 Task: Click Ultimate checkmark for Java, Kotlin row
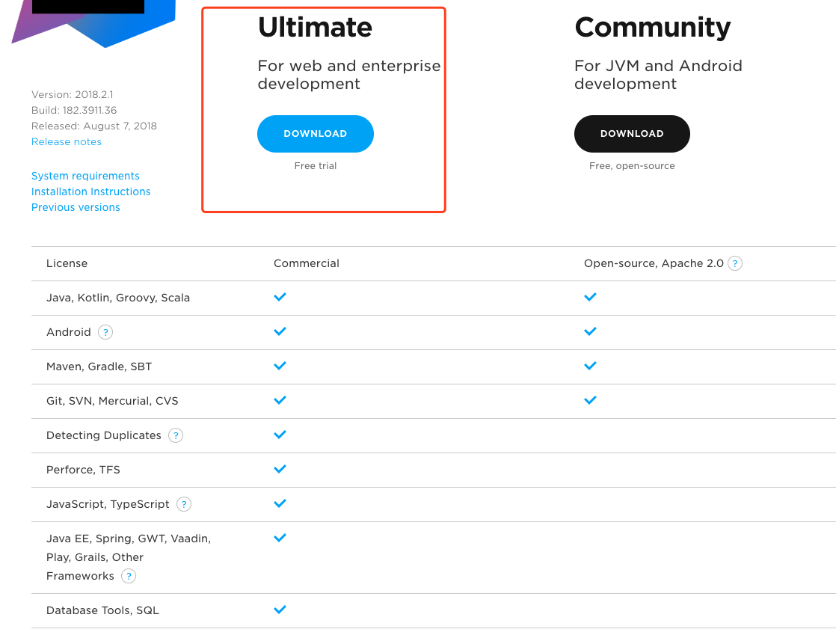(x=280, y=297)
